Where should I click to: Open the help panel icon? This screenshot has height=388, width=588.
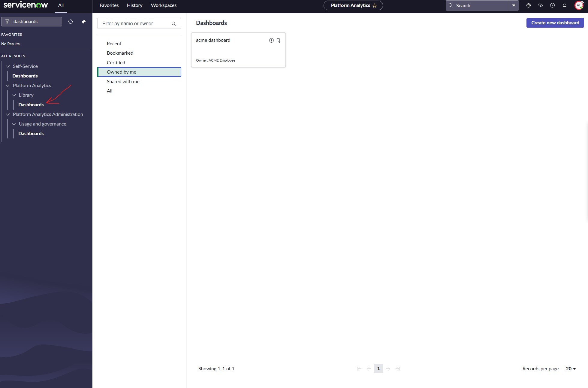click(552, 5)
